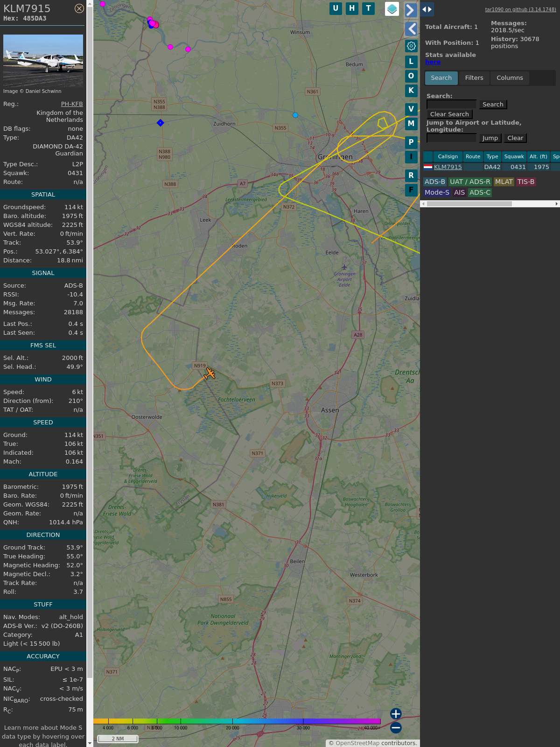Image resolution: width=560 pixels, height=747 pixels.
Task: Sort table by Squawk column
Action: click(x=514, y=156)
